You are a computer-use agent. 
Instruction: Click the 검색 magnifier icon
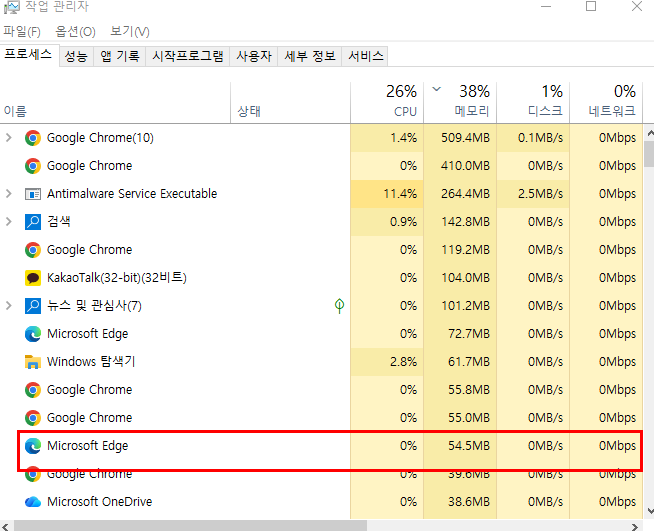(33, 222)
